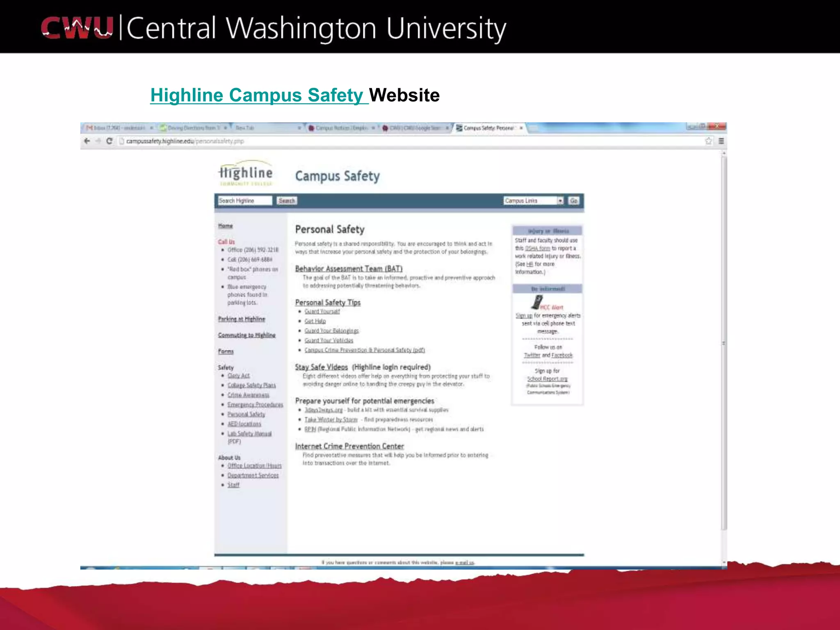840x630 pixels.
Task: Open the Staff link
Action: pos(233,485)
